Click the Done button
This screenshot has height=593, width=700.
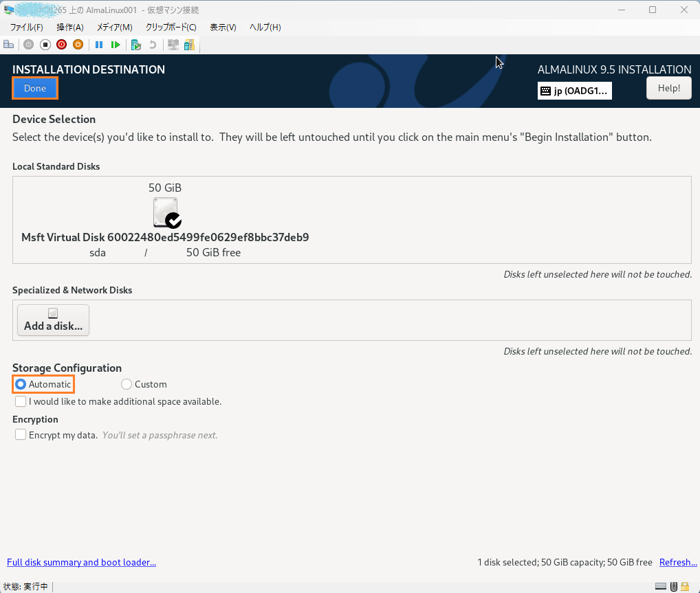pos(35,89)
